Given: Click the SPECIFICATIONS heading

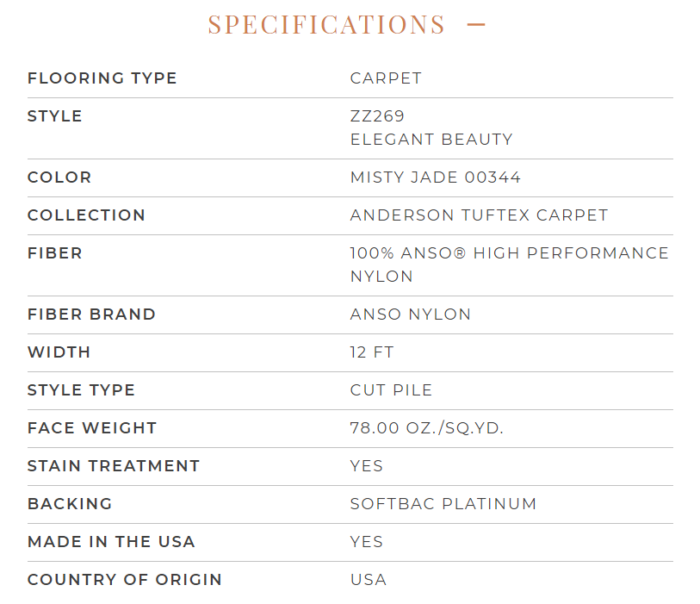Looking at the screenshot, I should pyautogui.click(x=326, y=25).
